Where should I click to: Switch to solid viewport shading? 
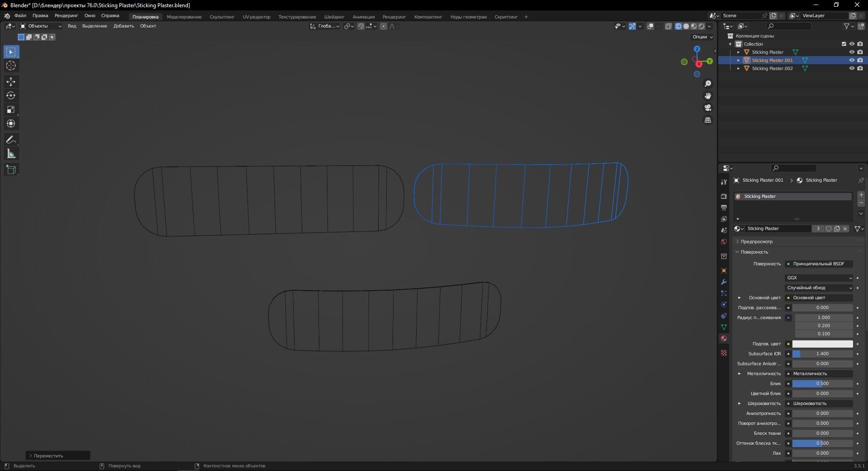tap(686, 26)
